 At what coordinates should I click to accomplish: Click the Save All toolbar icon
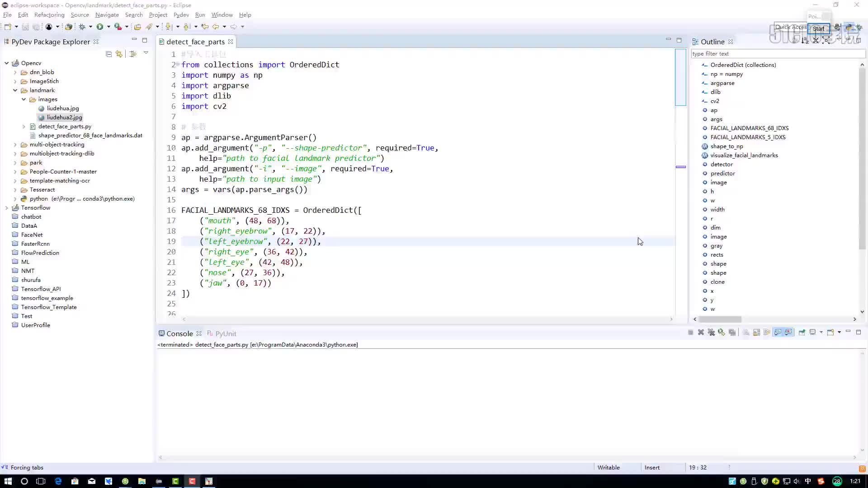(36, 27)
